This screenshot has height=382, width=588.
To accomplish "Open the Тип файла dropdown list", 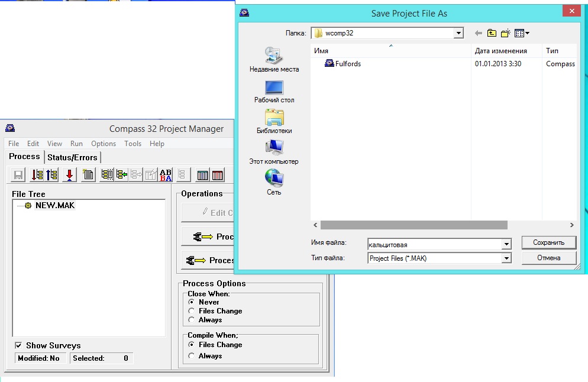I will coord(506,258).
